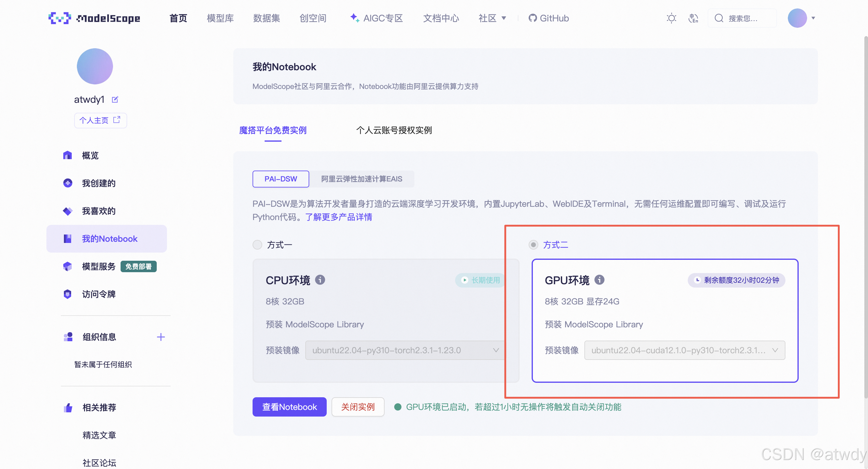Open 访问令牌 shield icon in sidebar
This screenshot has width=868, height=469.
pos(68,294)
